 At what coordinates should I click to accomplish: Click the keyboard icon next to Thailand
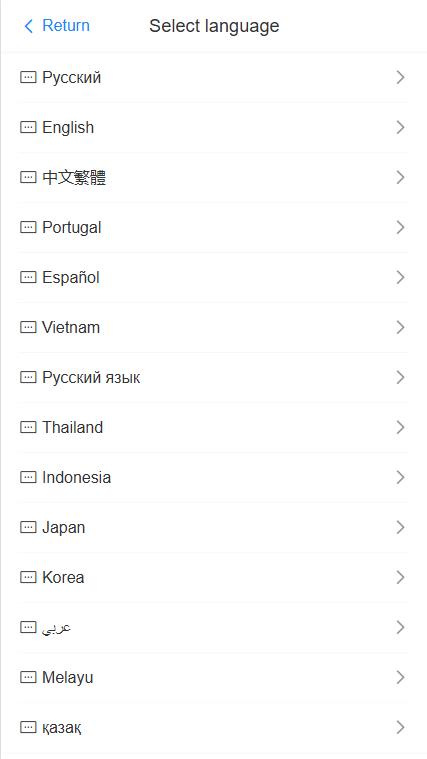pyautogui.click(x=28, y=427)
